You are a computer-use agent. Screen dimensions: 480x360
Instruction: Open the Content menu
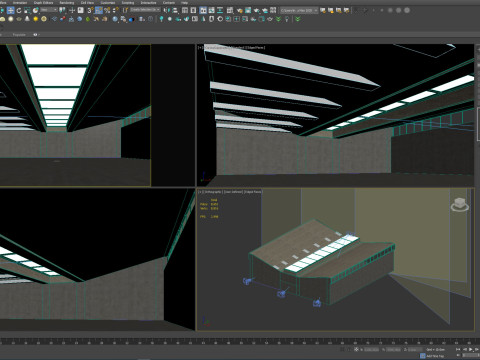click(x=169, y=3)
